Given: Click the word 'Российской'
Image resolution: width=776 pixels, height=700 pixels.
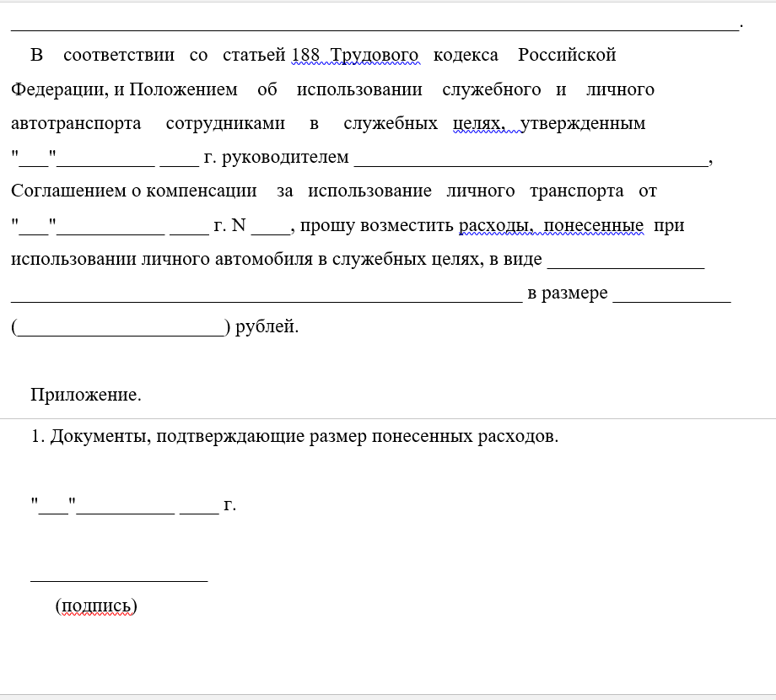Looking at the screenshot, I should pos(567,55).
